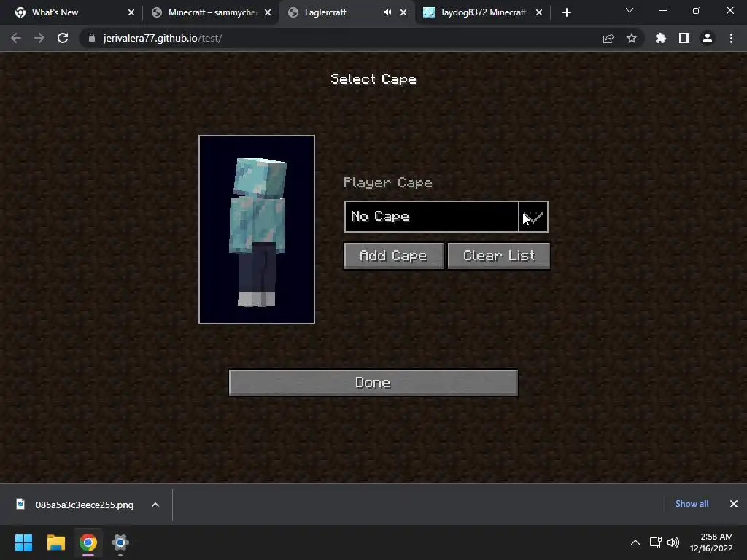The width and height of the screenshot is (747, 560).
Task: Click the address bar URL
Action: [163, 38]
